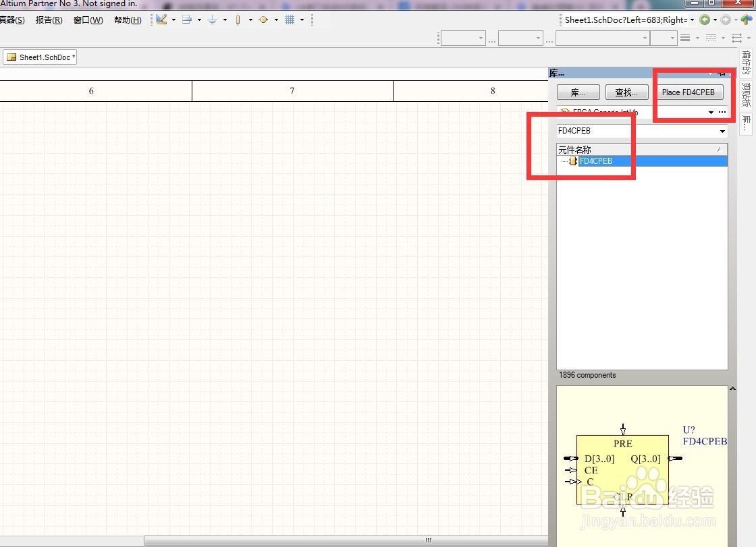Click the dashed line style icon
This screenshot has width=756, height=547.
click(x=711, y=38)
